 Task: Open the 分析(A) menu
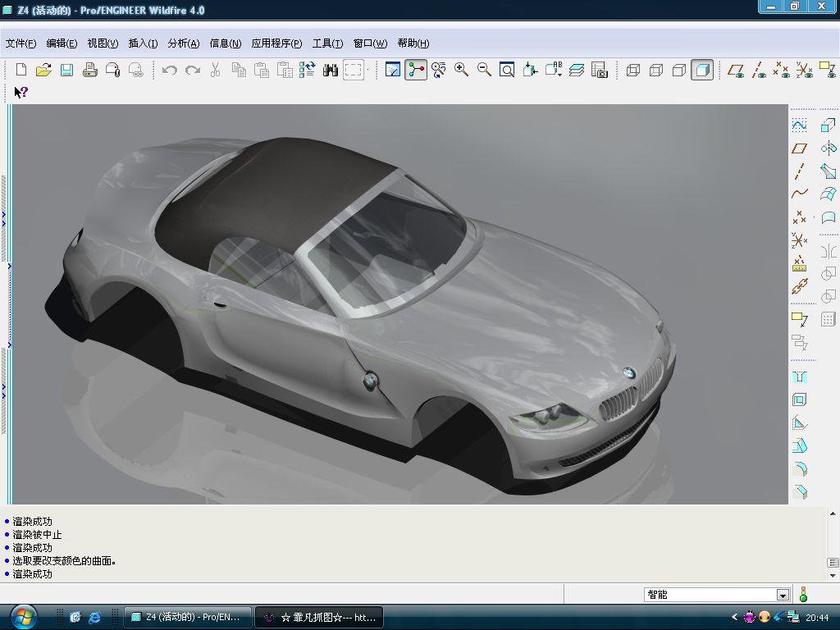(184, 43)
